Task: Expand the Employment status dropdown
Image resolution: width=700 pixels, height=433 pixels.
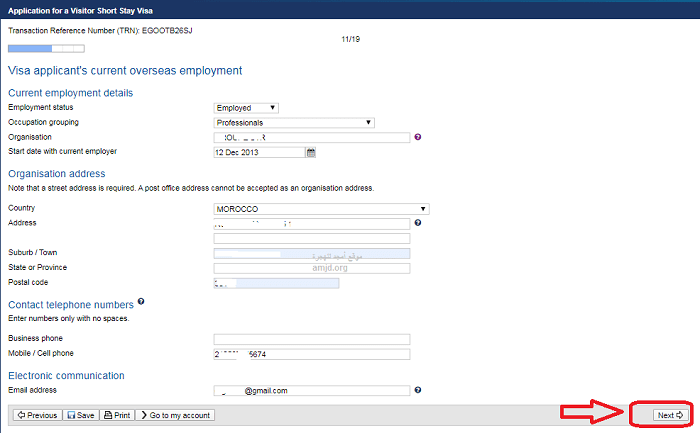Action: pyautogui.click(x=246, y=108)
